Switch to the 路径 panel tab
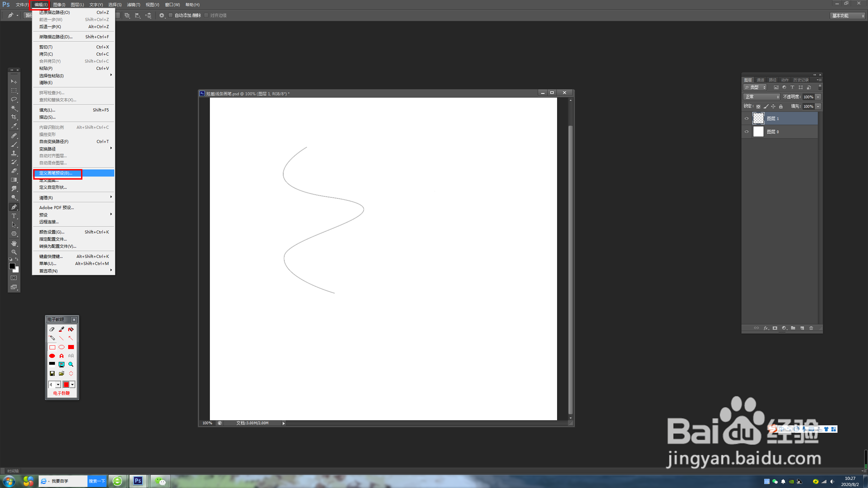 (772, 80)
